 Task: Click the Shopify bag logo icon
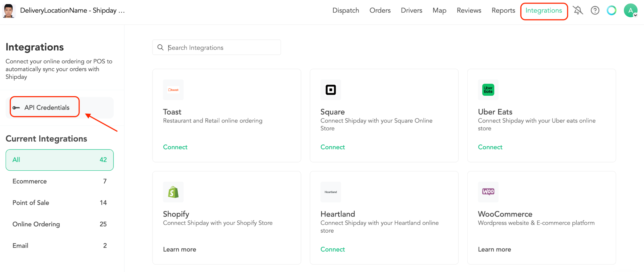pos(173,192)
